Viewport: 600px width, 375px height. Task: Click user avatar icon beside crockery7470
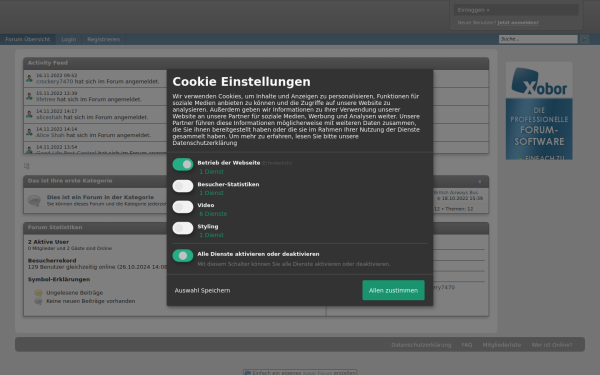29,78
